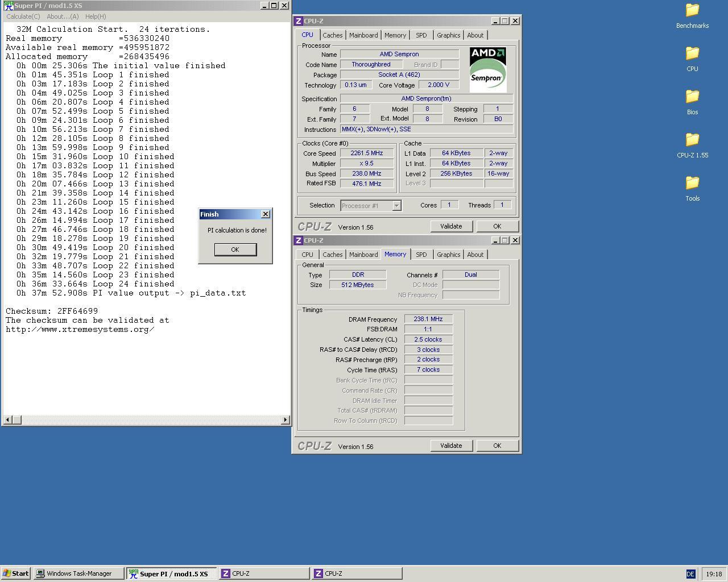Open the Start menu
728x582 pixels.
click(x=15, y=573)
